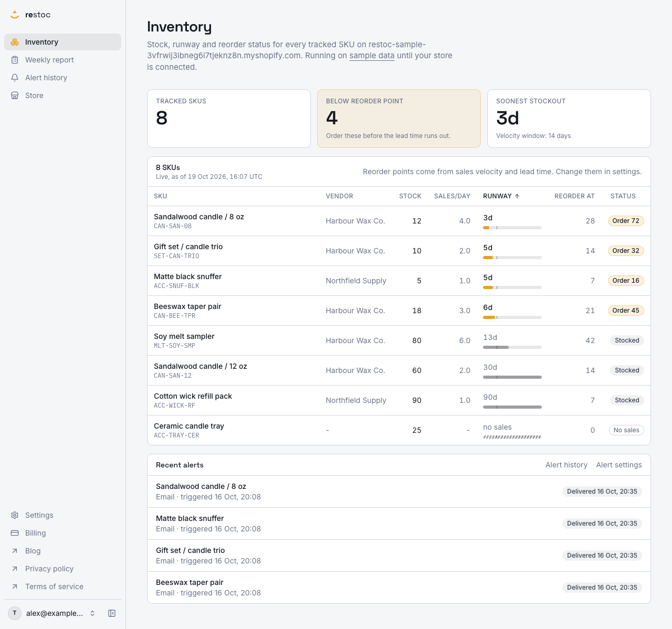Go to Alert history in sidebar

pyautogui.click(x=62, y=78)
